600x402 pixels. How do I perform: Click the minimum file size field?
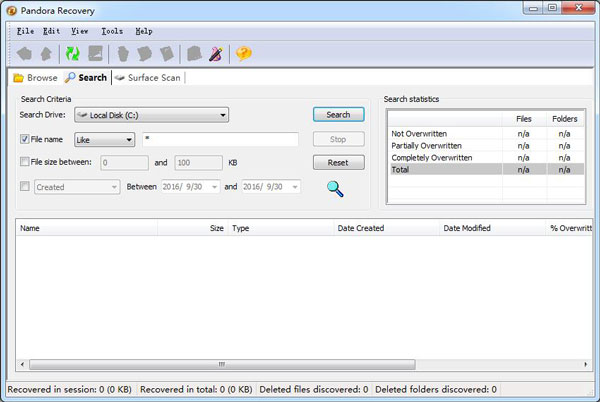(124, 163)
